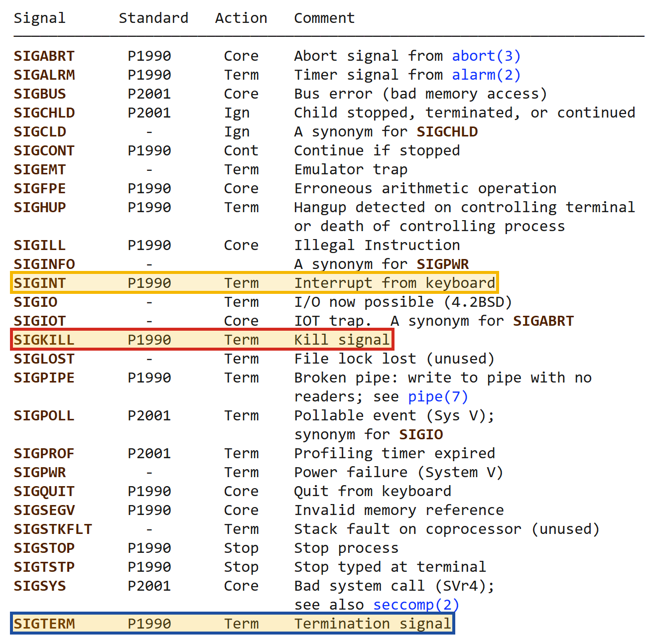Viewport: 654px width, 644px height.
Task: Follow the pipe(7) link
Action: [x=438, y=396]
